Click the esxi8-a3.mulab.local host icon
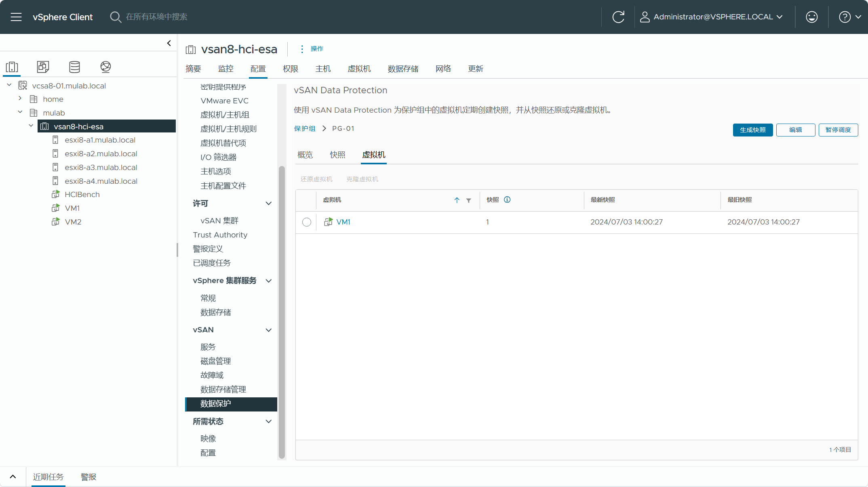 coord(56,168)
